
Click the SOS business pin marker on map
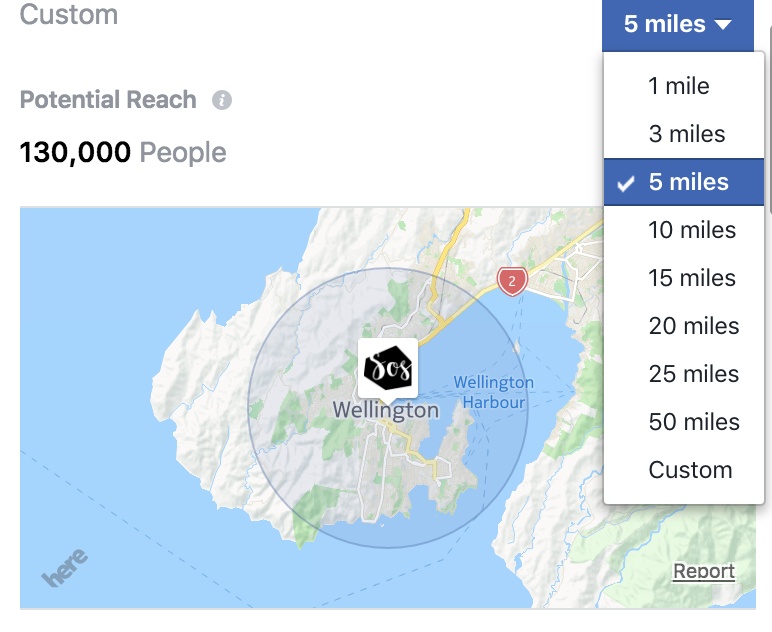pos(388,370)
